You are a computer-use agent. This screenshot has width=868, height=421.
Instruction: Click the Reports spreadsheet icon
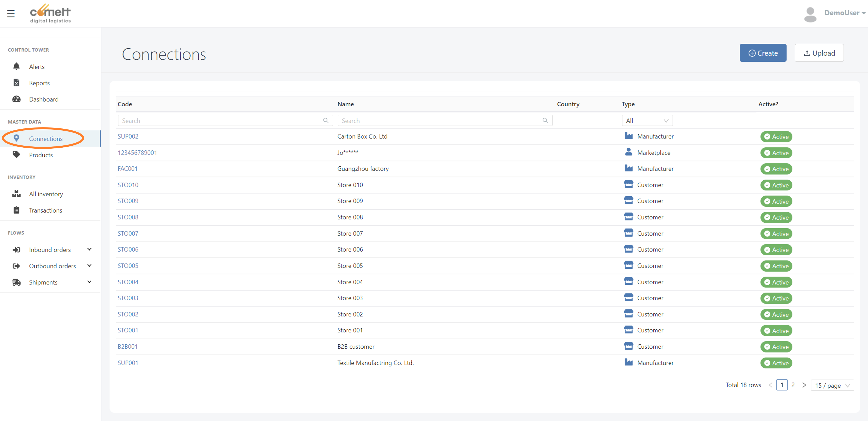tap(16, 83)
